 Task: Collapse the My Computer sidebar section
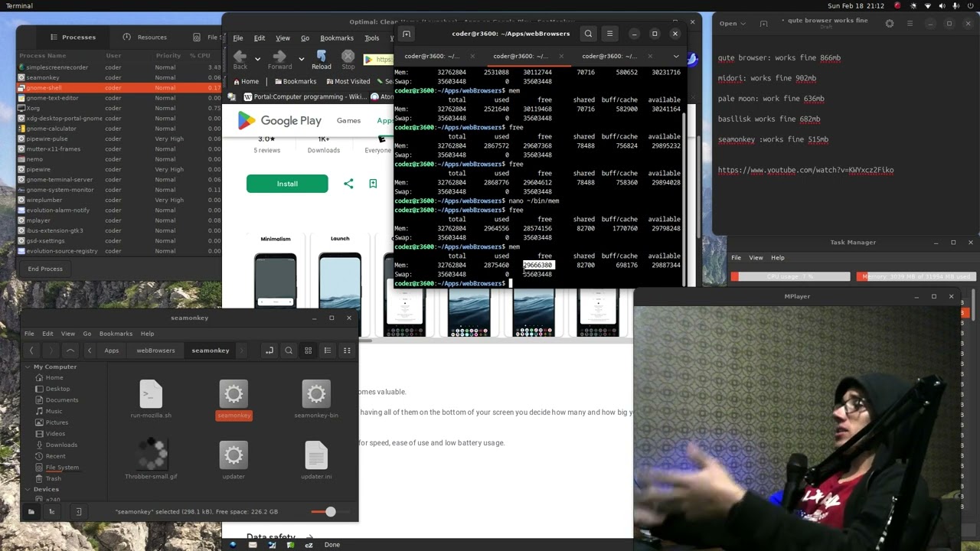pyautogui.click(x=28, y=367)
